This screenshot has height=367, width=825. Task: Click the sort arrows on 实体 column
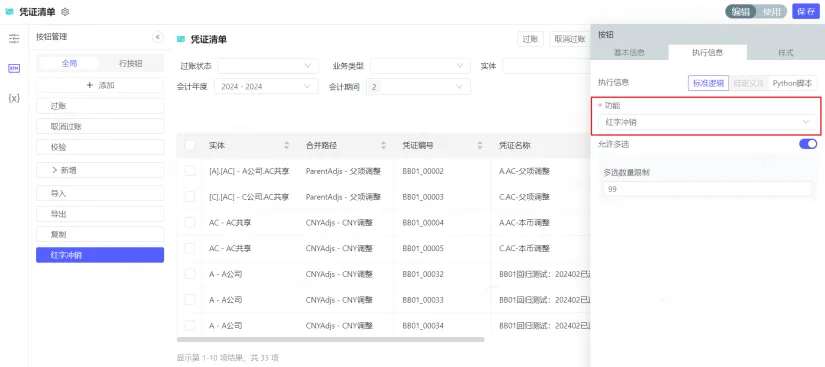287,145
